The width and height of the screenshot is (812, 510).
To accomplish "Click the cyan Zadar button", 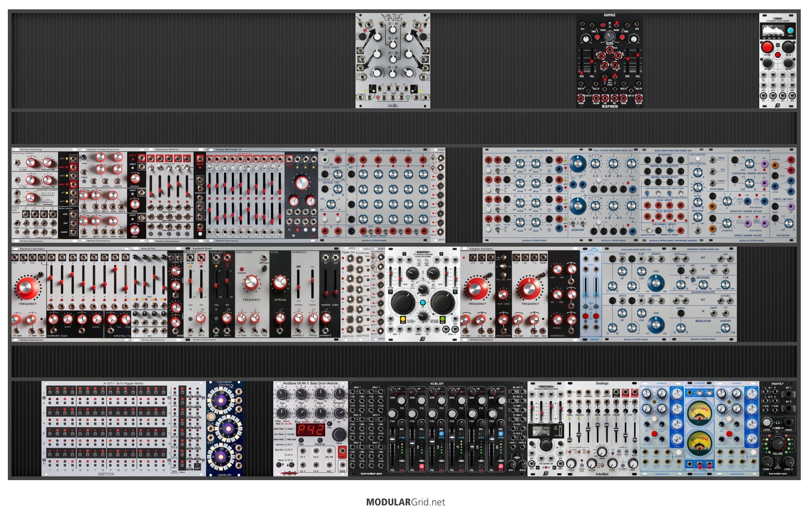I will click(x=790, y=31).
